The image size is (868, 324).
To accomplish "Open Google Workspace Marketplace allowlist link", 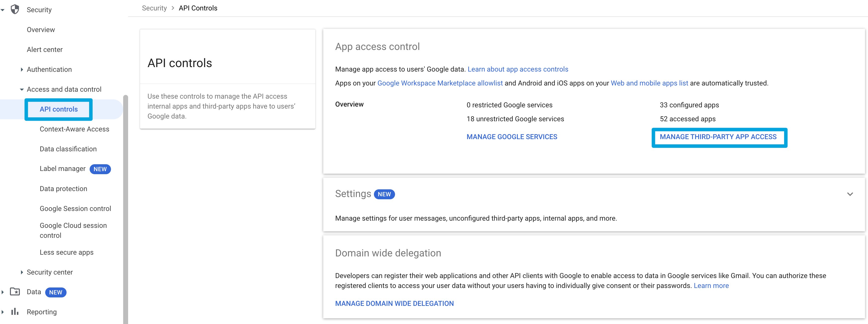I will click(440, 83).
